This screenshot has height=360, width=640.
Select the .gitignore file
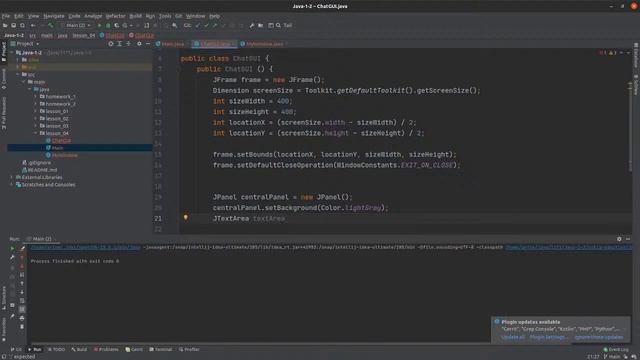[x=40, y=162]
